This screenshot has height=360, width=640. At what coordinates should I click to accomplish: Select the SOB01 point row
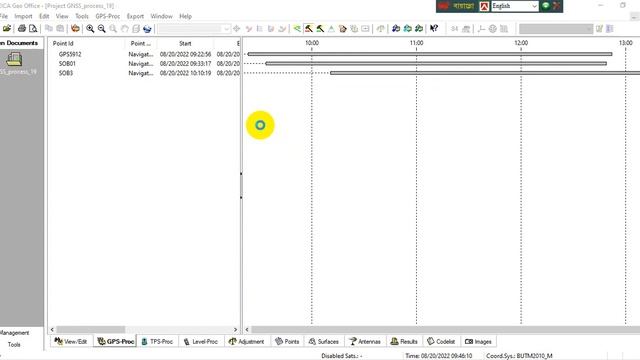144,64
